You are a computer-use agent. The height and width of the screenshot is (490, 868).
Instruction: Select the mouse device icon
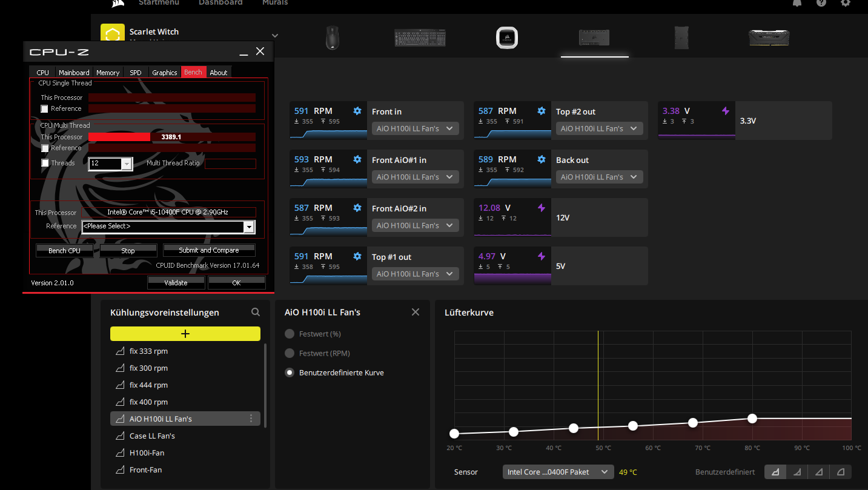tap(332, 38)
